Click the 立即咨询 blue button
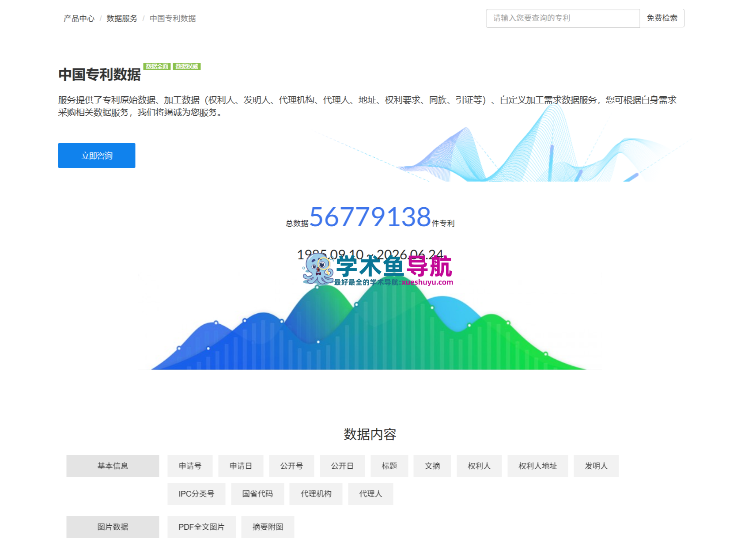The width and height of the screenshot is (756, 539). tap(97, 156)
